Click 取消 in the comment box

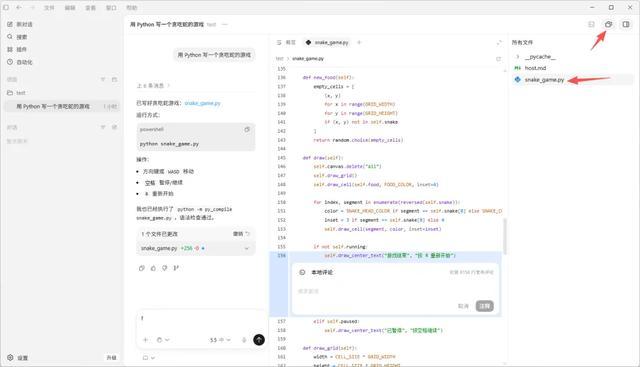click(x=463, y=306)
